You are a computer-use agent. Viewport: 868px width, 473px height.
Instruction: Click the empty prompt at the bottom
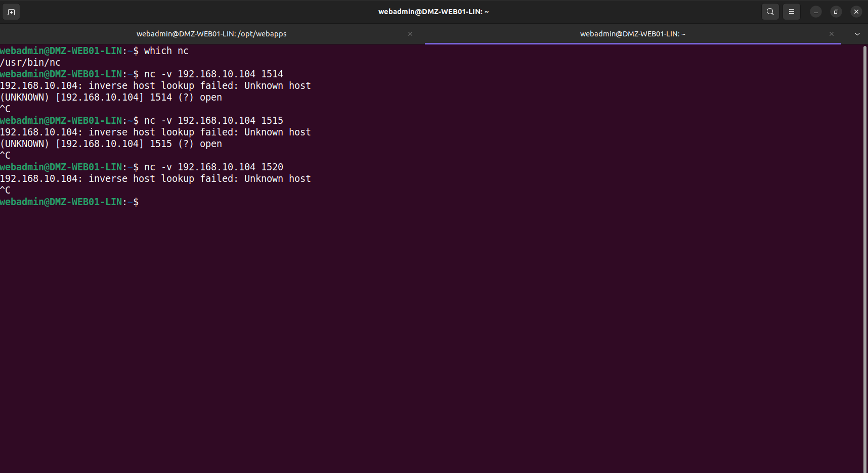[x=69, y=202]
